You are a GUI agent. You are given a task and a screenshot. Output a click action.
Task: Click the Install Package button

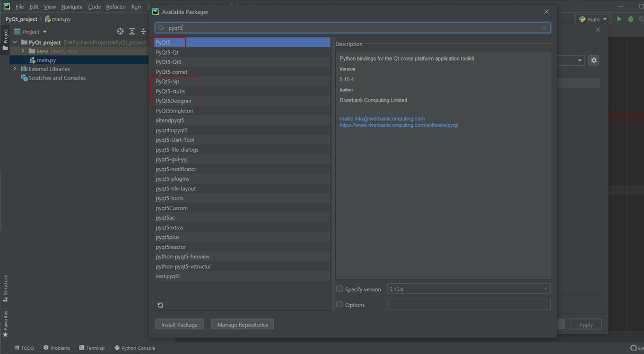point(179,325)
